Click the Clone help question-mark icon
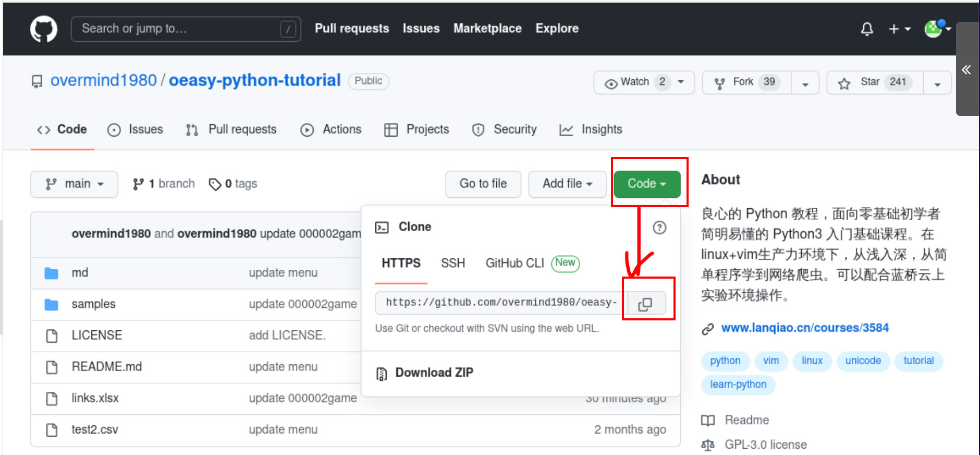The image size is (980, 455). [x=659, y=227]
